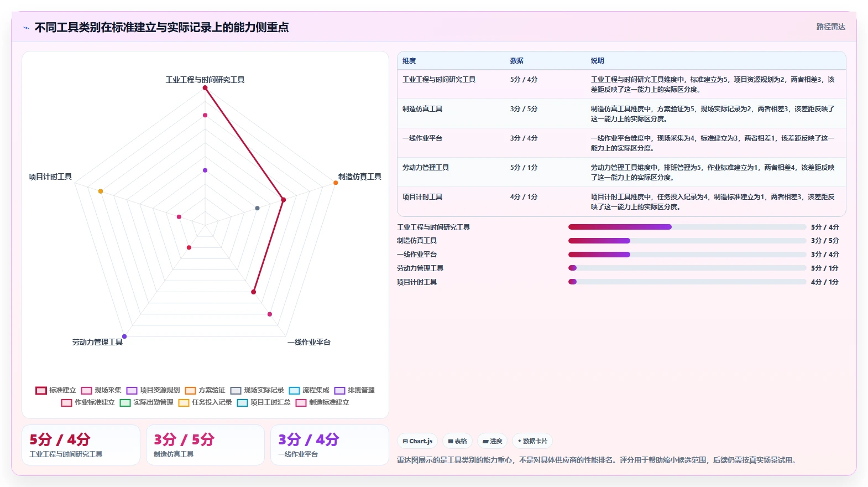The width and height of the screenshot is (868, 487).
Task: Toggle the 现场采集 legend series
Action: click(x=101, y=390)
